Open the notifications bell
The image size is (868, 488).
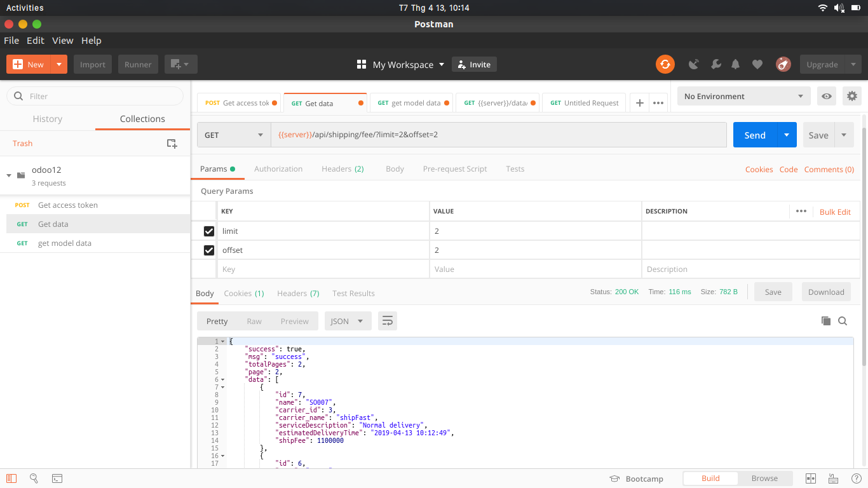(x=736, y=64)
